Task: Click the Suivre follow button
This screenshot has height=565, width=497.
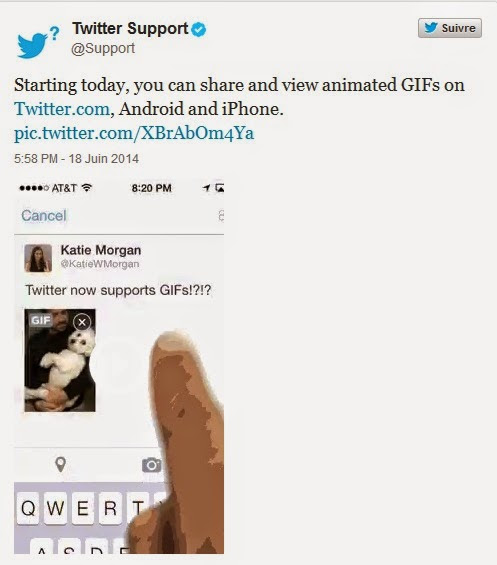Action: coord(449,28)
